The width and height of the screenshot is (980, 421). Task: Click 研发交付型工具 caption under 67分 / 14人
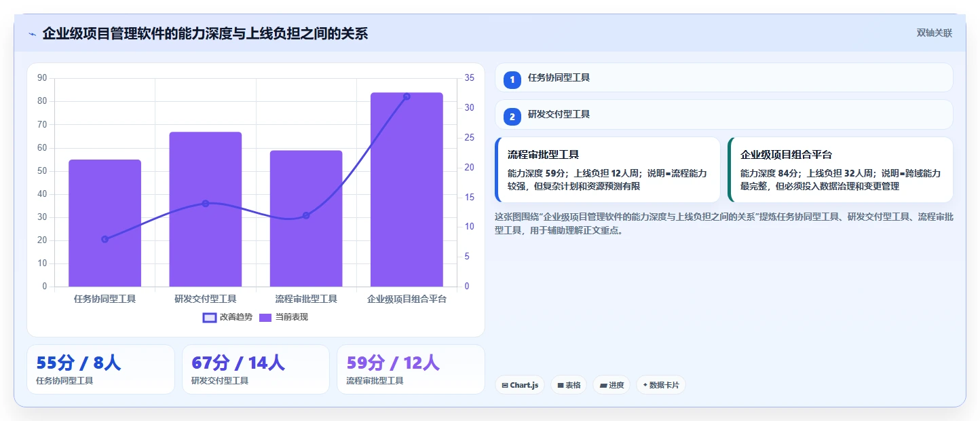220,381
